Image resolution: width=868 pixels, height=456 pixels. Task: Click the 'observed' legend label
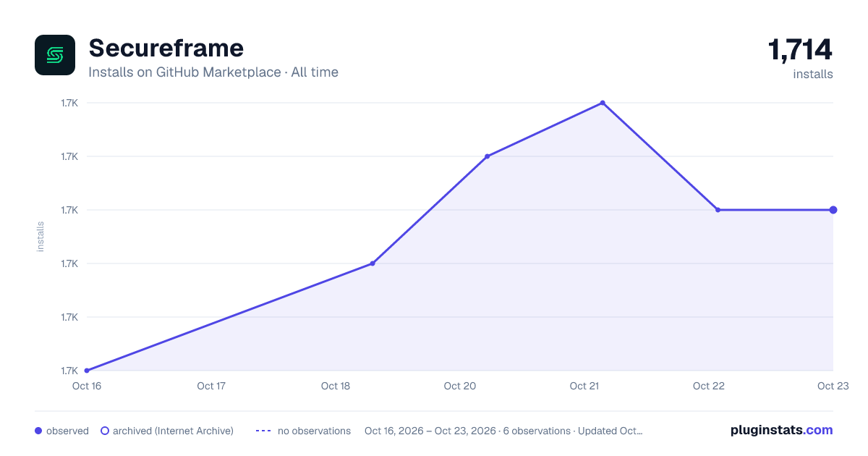(x=67, y=431)
